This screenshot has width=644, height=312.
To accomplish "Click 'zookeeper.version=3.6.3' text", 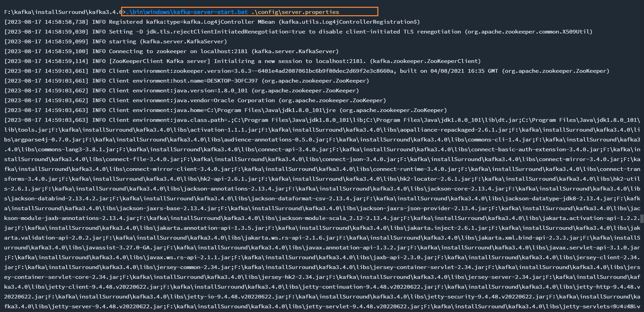I will pyautogui.click(x=212, y=71).
